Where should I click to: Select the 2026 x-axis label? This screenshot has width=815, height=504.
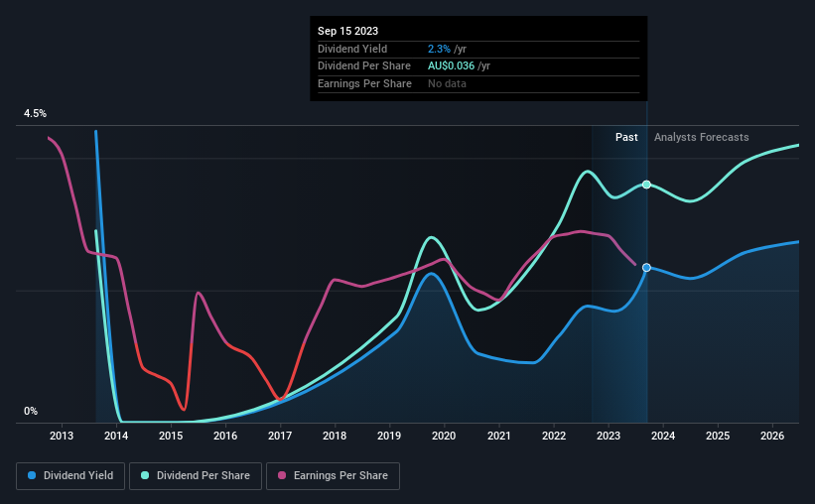pyautogui.click(x=772, y=436)
